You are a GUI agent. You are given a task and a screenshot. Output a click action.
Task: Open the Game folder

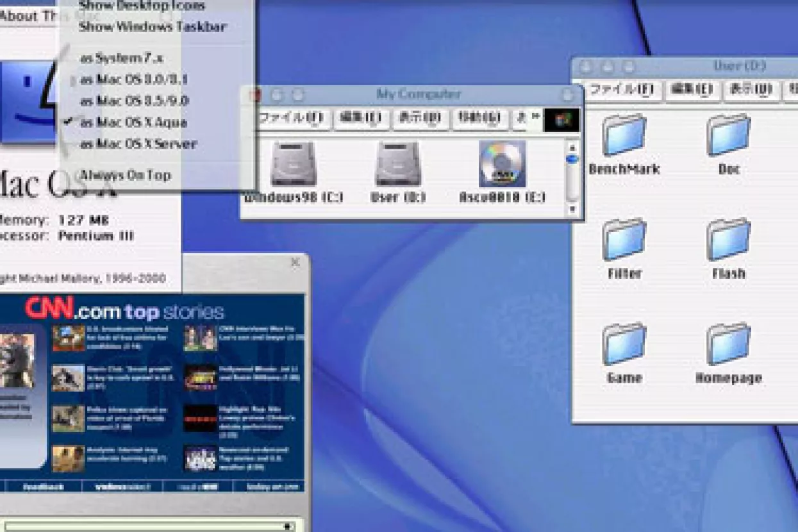(624, 344)
